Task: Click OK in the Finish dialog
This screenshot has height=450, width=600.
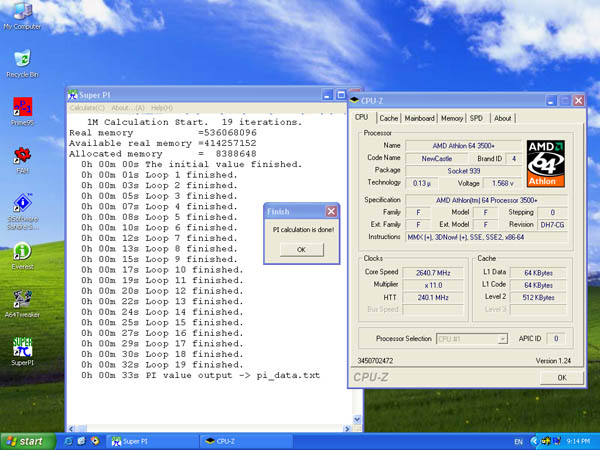Action: pyautogui.click(x=302, y=249)
